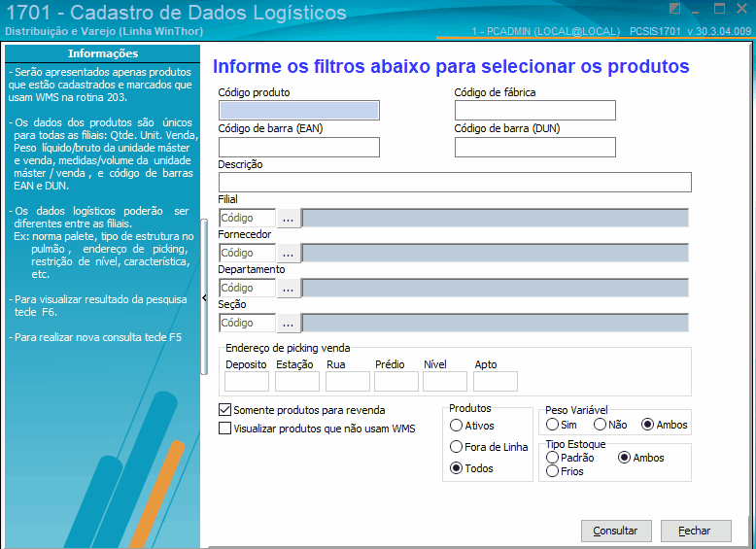Screen dimensions: 756x549
Task: Focus the Código de fábrica field
Action: tap(535, 111)
